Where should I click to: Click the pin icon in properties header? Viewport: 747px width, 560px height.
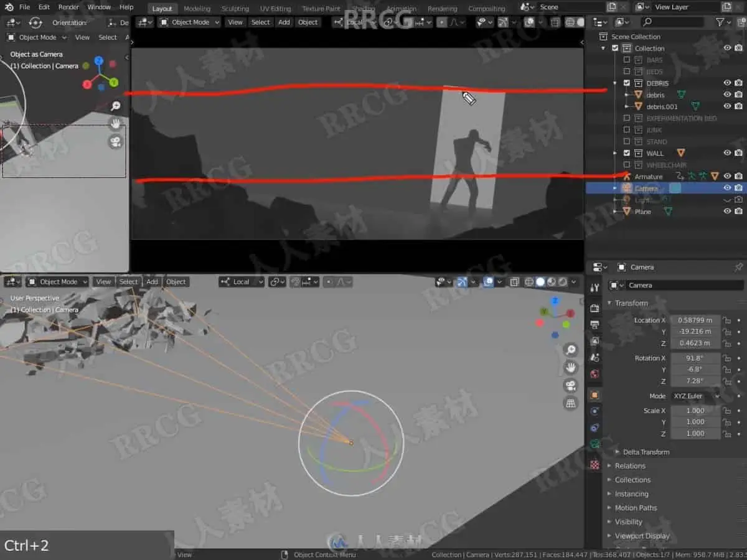[738, 267]
